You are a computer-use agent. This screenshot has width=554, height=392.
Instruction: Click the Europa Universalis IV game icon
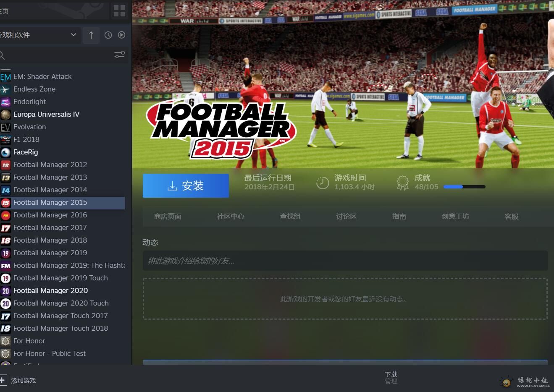[5, 115]
